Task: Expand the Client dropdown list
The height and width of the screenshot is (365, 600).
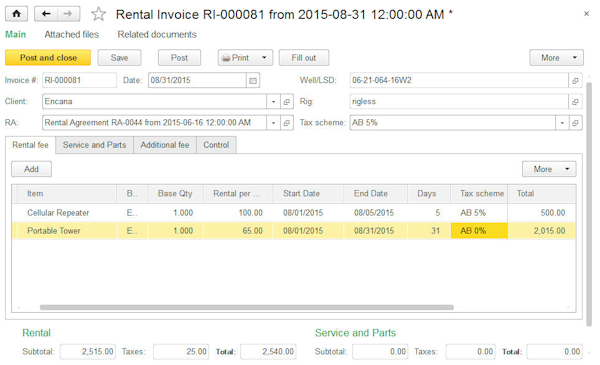Action: [273, 102]
